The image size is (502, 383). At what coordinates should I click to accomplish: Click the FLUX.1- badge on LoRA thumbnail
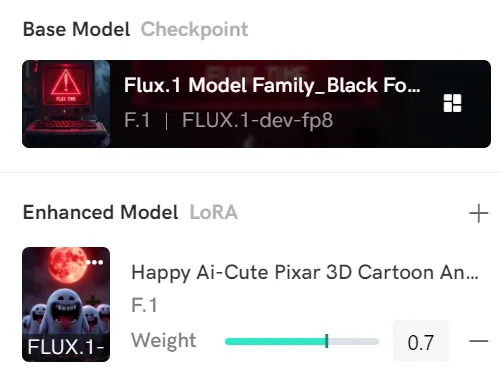pyautogui.click(x=66, y=347)
